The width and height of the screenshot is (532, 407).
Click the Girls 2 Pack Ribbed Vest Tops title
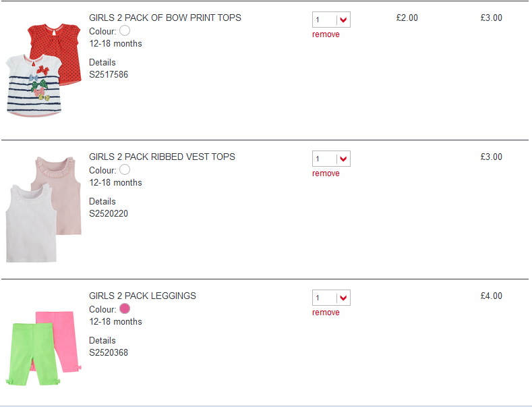(x=162, y=157)
